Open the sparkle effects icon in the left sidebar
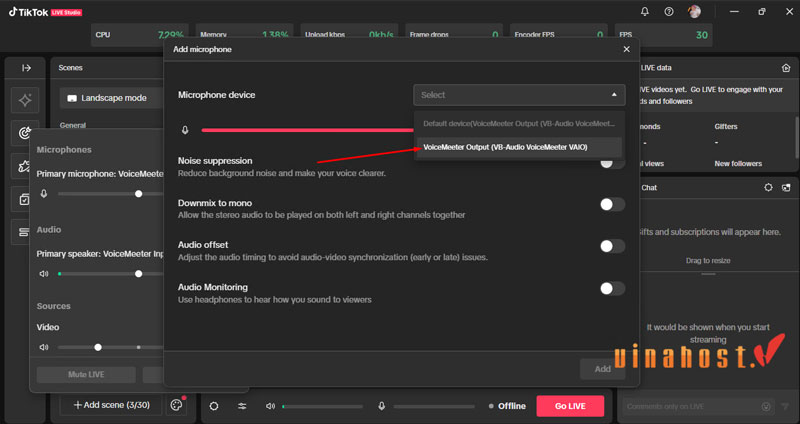This screenshot has height=424, width=800. coord(25,100)
